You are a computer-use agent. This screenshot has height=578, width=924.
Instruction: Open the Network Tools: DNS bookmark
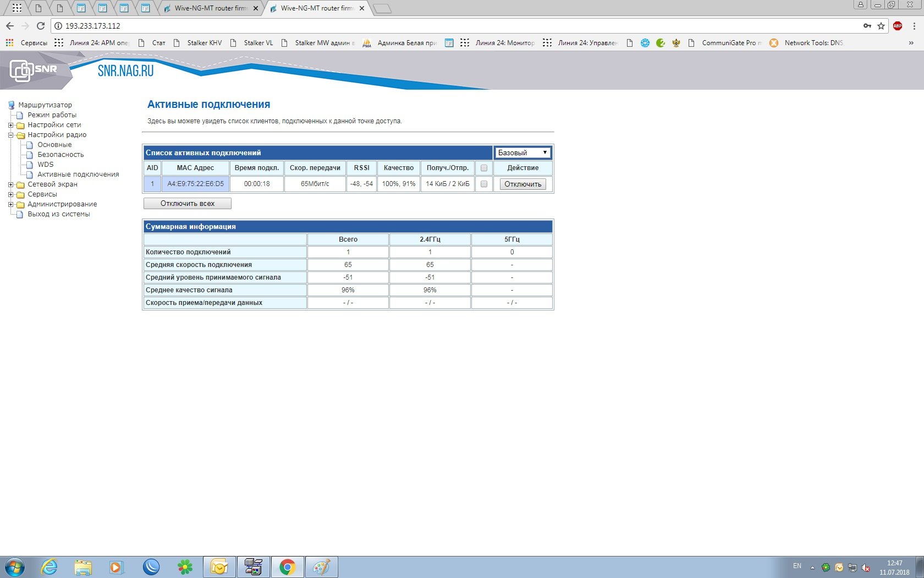click(806, 43)
